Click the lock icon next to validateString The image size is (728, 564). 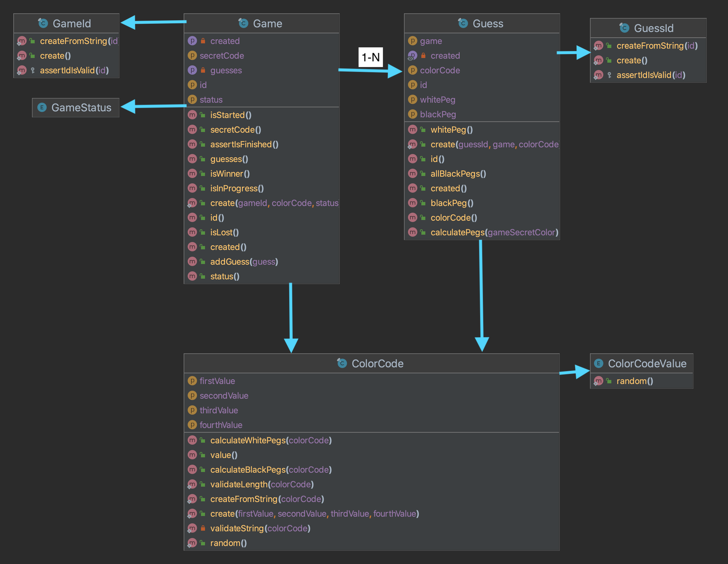click(x=203, y=528)
